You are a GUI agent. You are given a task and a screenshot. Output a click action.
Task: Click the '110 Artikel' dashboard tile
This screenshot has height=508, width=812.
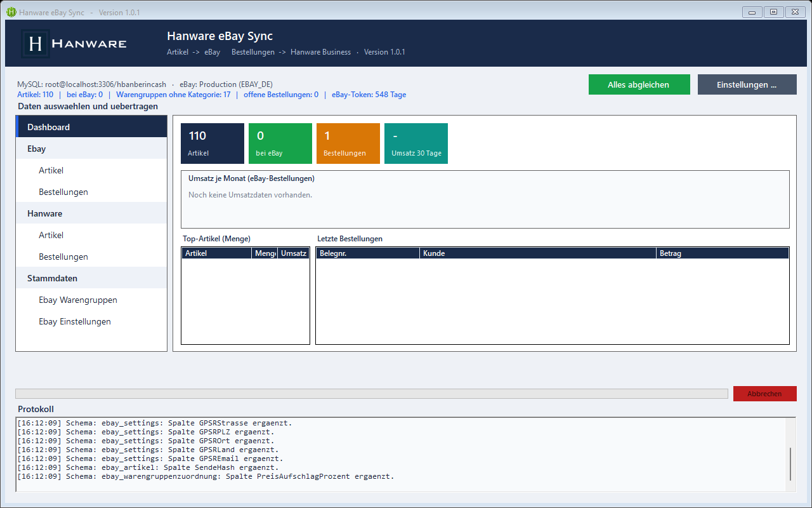point(213,144)
